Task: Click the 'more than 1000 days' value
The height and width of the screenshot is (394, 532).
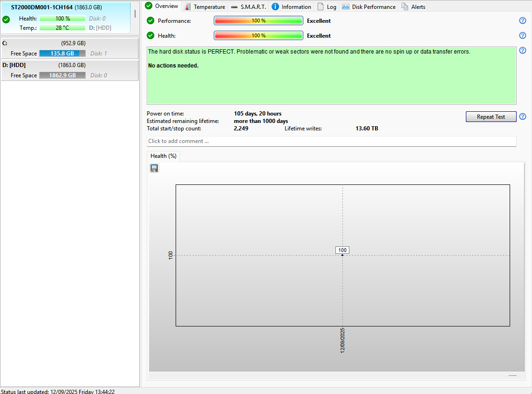Action: click(261, 121)
